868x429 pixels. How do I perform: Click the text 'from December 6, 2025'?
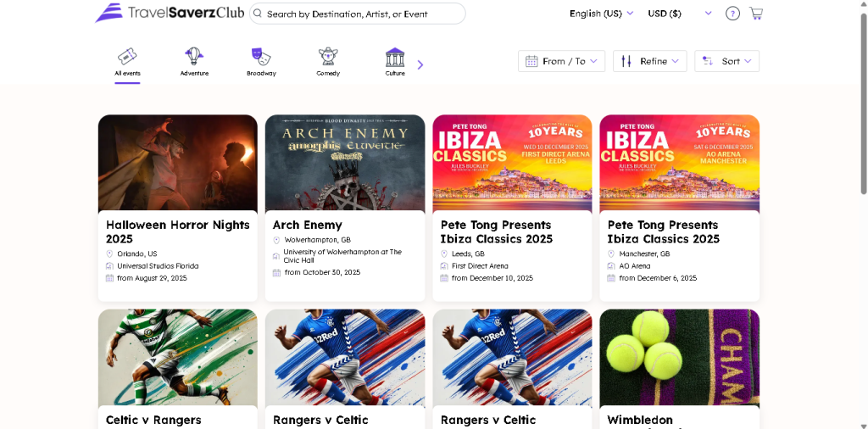(658, 278)
